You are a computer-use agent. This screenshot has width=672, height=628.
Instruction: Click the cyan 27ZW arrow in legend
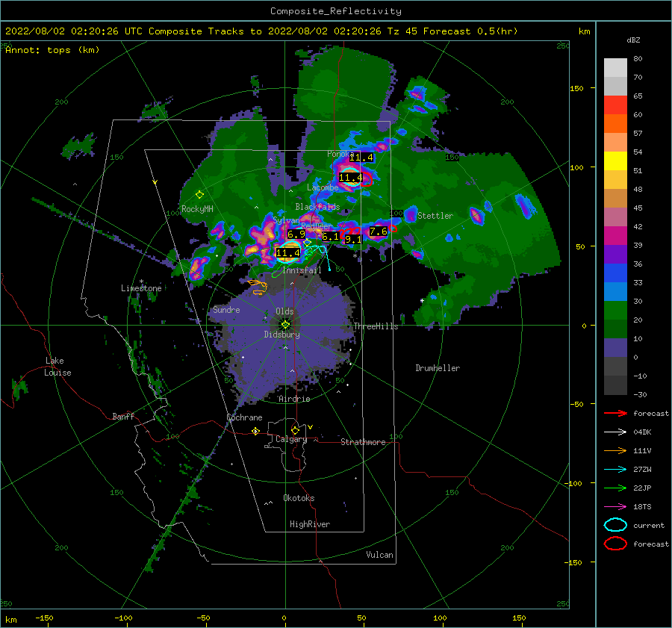click(615, 470)
